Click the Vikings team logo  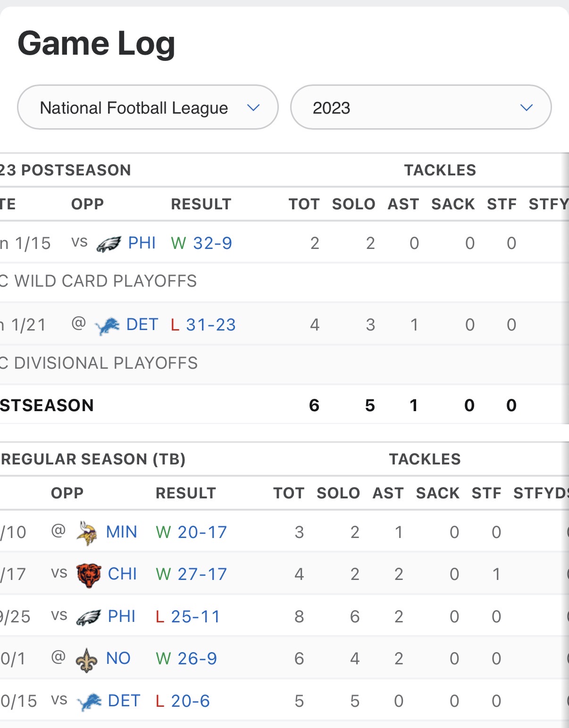[87, 533]
